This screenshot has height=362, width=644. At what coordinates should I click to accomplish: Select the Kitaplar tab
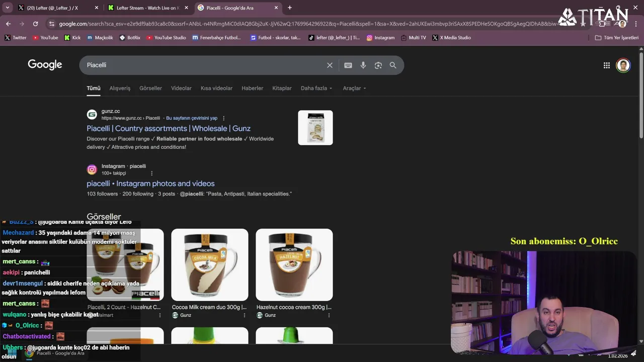pyautogui.click(x=282, y=88)
